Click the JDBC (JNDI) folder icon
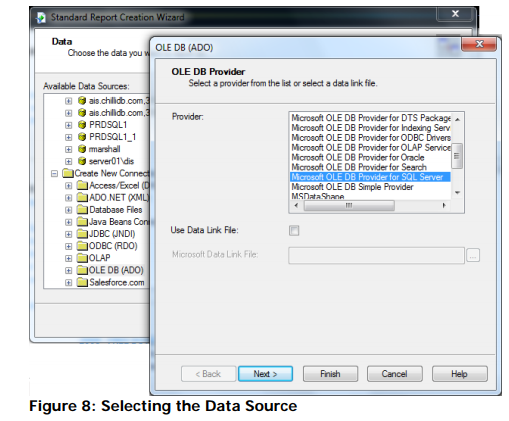Screen dimensions: 509x421 (x=82, y=234)
